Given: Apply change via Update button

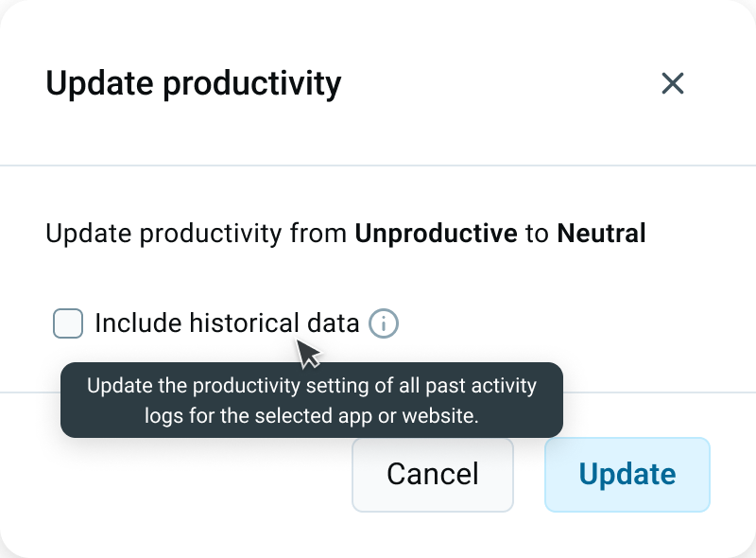Looking at the screenshot, I should [x=627, y=475].
